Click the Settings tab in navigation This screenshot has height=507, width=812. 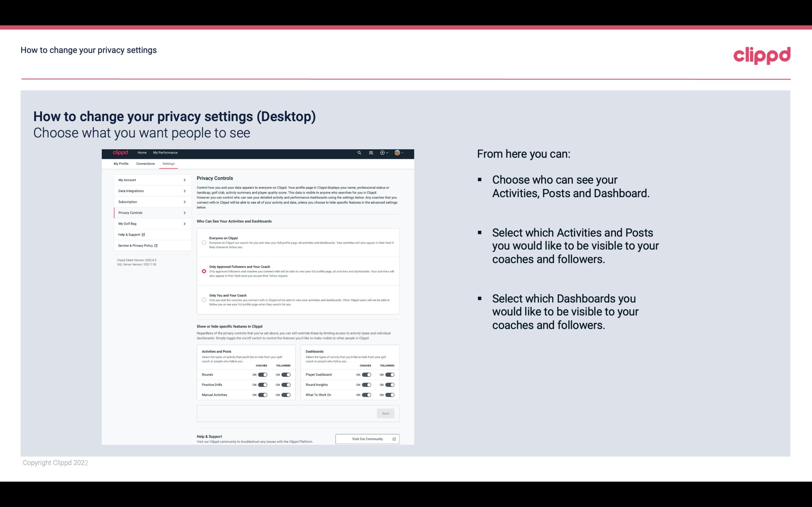click(168, 163)
